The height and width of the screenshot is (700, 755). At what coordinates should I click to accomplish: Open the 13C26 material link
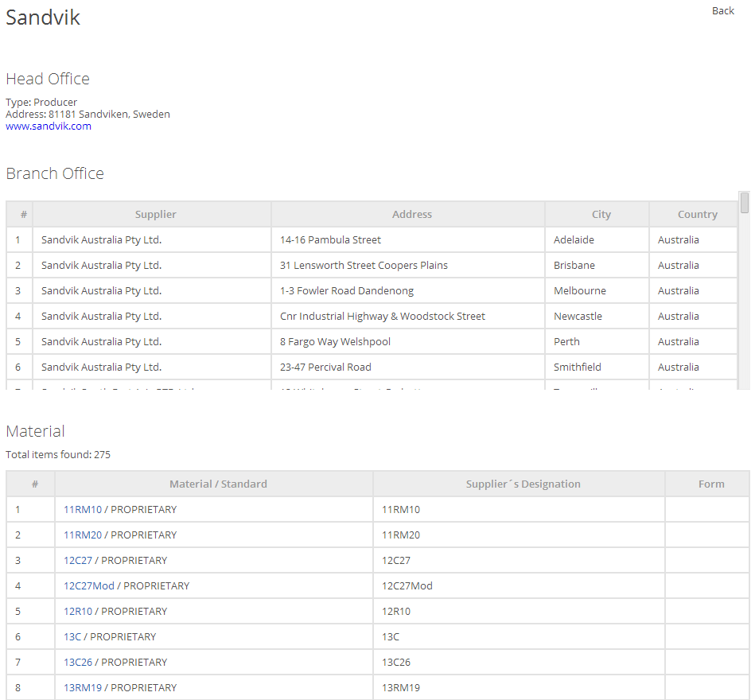click(78, 663)
